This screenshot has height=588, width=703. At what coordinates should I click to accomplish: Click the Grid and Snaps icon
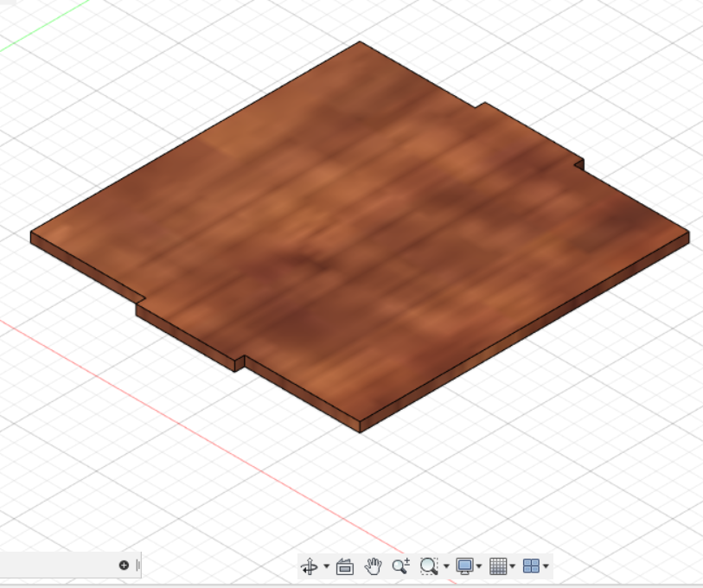click(x=498, y=566)
